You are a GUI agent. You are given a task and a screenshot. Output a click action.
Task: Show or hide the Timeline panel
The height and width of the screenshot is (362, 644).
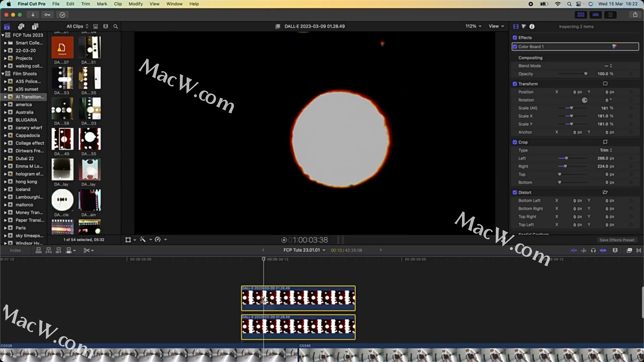pyautogui.click(x=596, y=15)
